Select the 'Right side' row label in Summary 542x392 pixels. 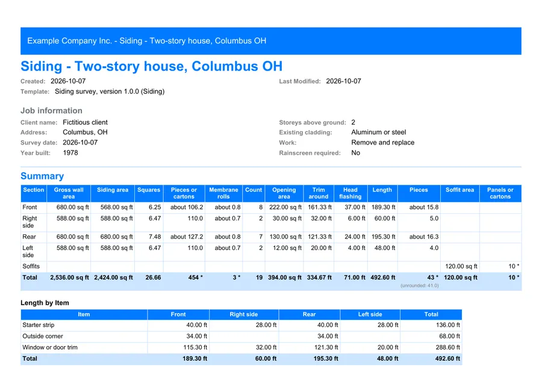[x=30, y=222]
